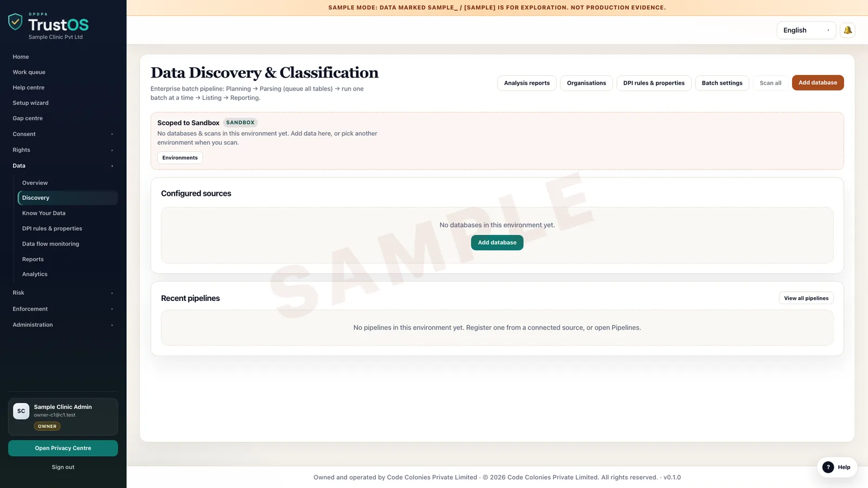Click the Environments button
The image size is (868, 488).
(180, 158)
